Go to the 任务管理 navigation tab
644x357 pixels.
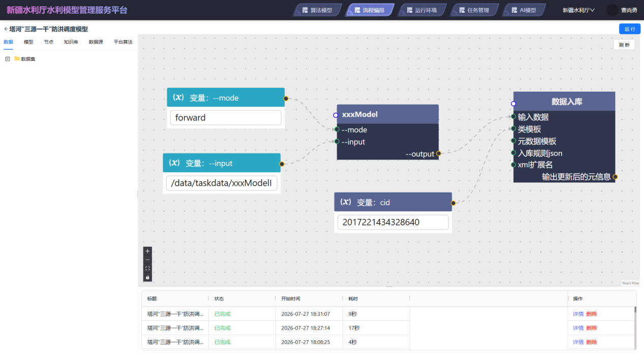click(474, 10)
